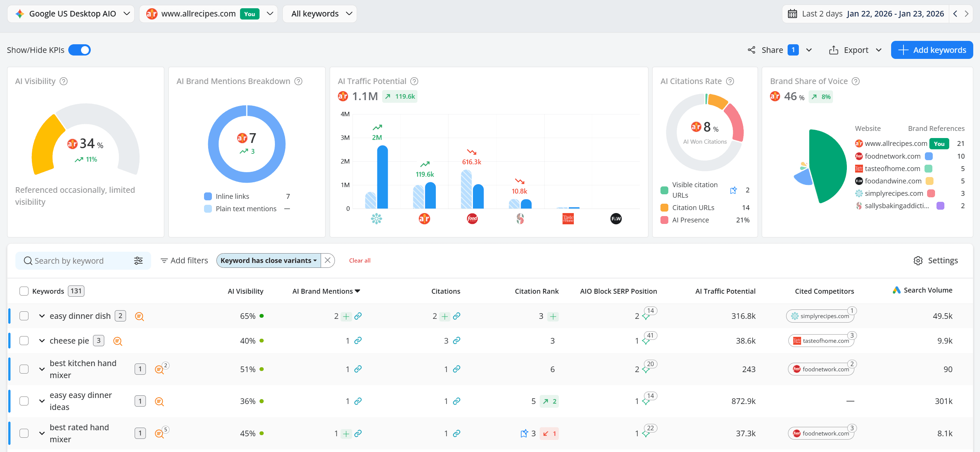Screen dimensions: 980x452
Task: Click the Clear all filters link
Action: coord(360,261)
